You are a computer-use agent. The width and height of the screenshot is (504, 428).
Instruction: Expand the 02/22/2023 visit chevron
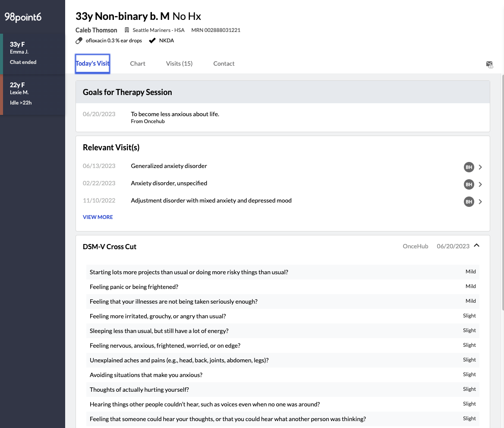(x=481, y=184)
